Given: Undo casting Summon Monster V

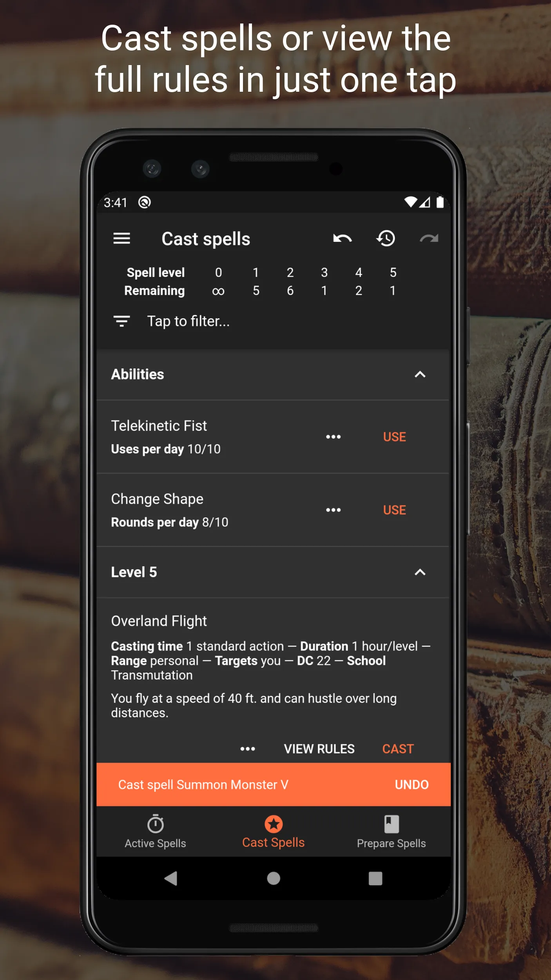Looking at the screenshot, I should tap(411, 784).
